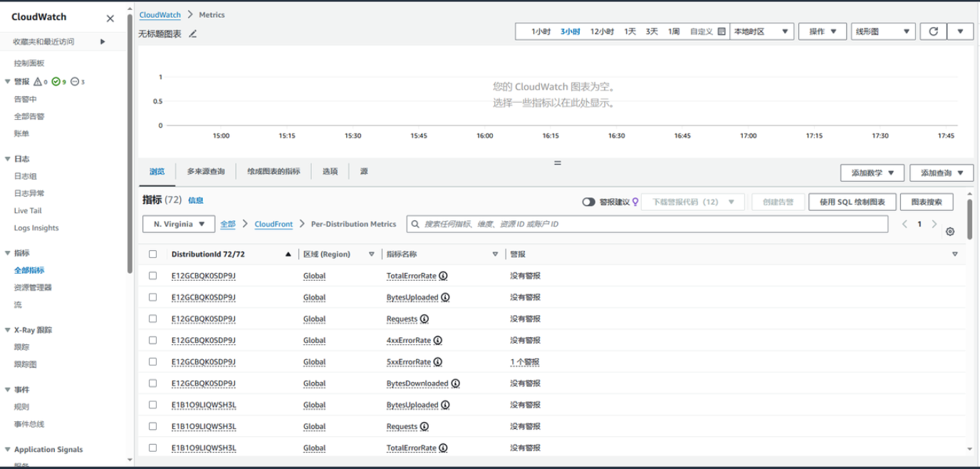Open 全部 breadcrumb link
The image size is (980, 469).
click(x=228, y=224)
